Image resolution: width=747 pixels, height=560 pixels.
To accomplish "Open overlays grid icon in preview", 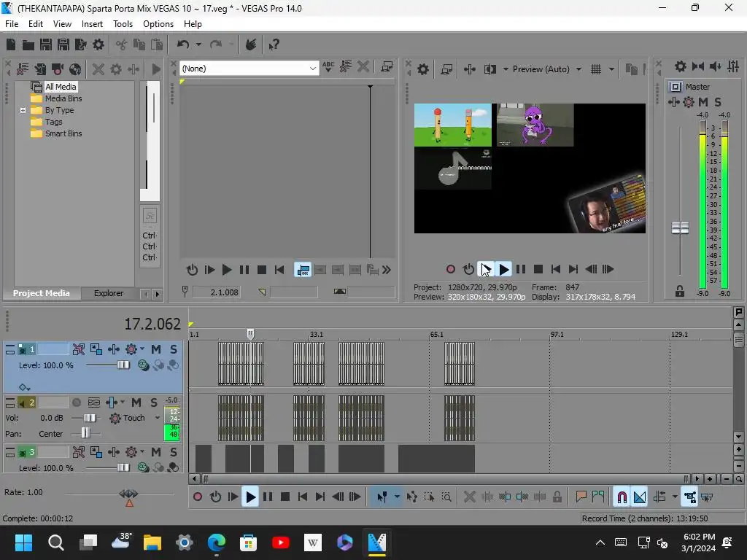I will pos(596,69).
